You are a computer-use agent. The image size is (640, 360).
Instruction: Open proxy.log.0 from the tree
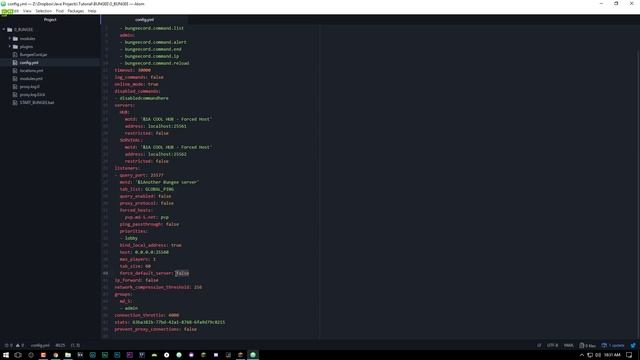click(30, 87)
